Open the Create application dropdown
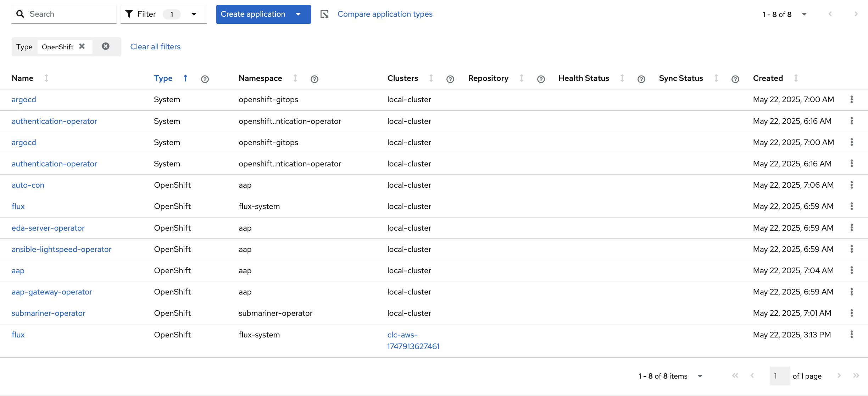Screen dimensions: 868x396 tap(298, 14)
